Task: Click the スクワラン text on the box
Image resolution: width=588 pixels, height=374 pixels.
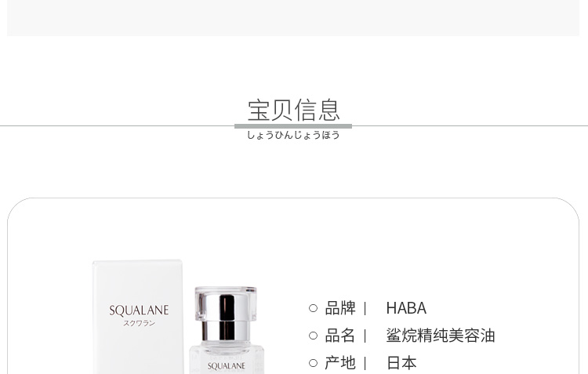Action: [x=139, y=323]
